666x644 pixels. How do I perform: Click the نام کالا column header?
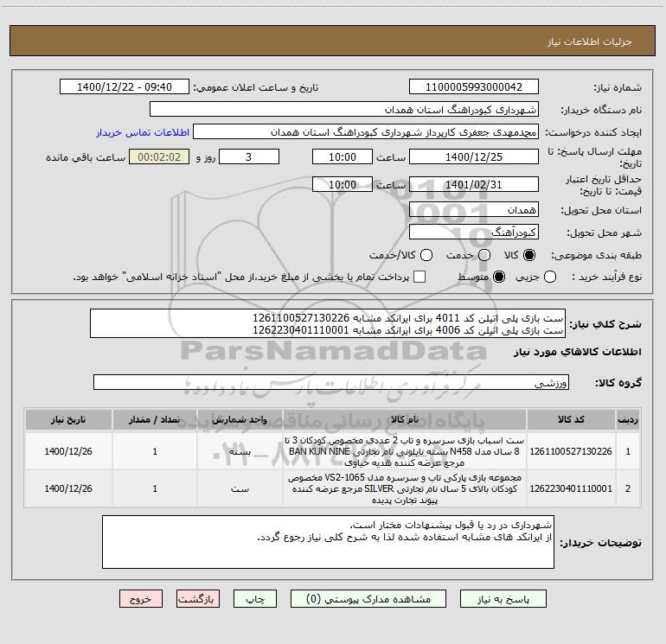click(x=405, y=419)
